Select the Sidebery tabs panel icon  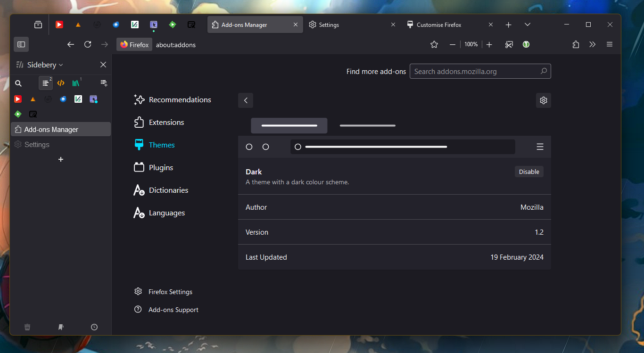click(46, 83)
